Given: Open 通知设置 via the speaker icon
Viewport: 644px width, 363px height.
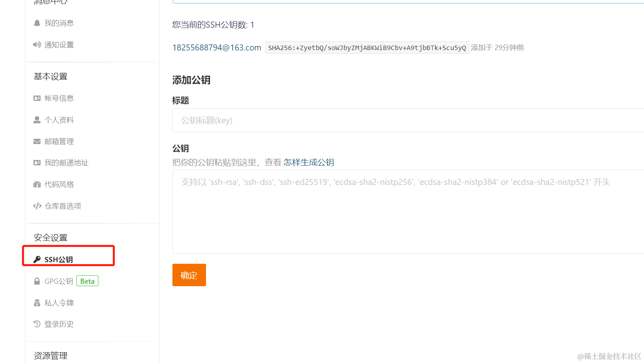Looking at the screenshot, I should pyautogui.click(x=37, y=44).
